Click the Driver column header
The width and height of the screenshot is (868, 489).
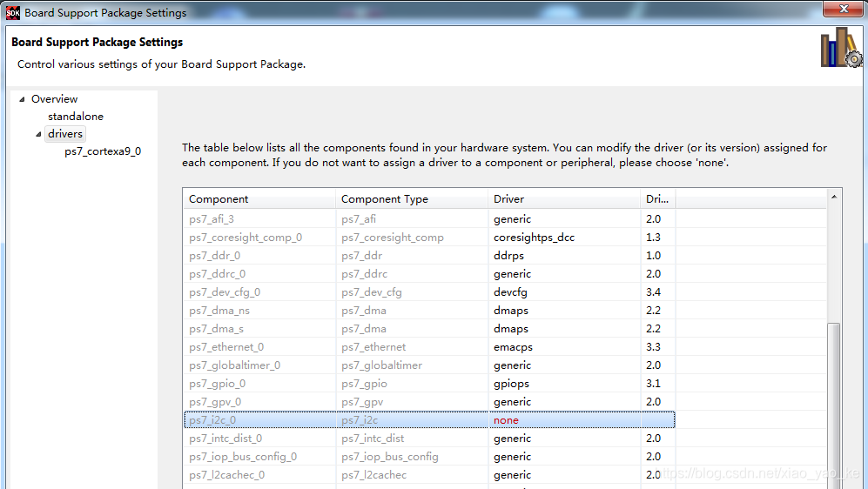(x=563, y=199)
